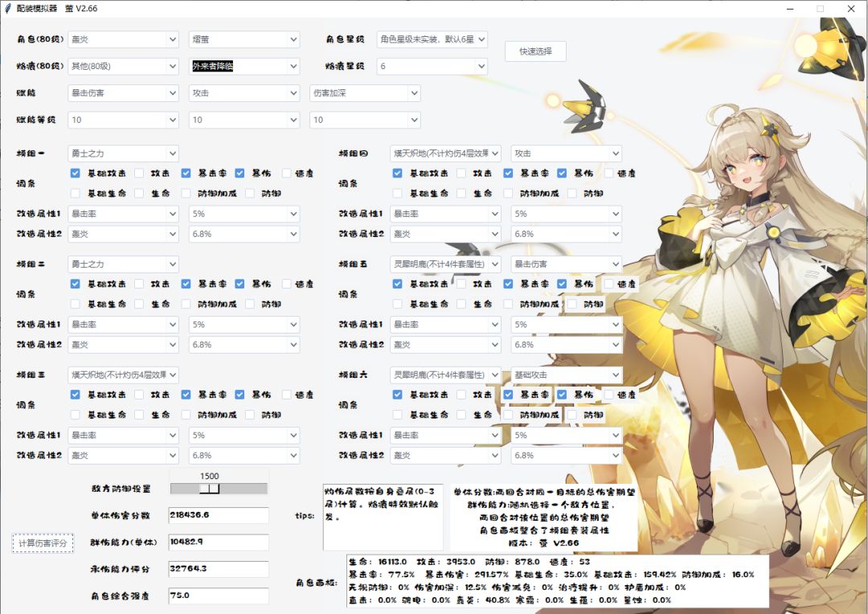Open the 赋能 dropdown showing 攻击

pos(244,93)
